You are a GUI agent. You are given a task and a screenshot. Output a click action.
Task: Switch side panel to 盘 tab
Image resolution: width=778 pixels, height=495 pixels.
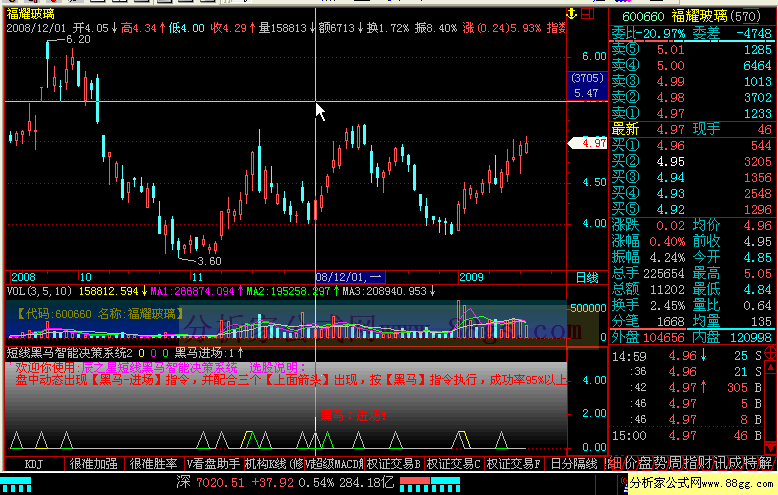pyautogui.click(x=646, y=463)
